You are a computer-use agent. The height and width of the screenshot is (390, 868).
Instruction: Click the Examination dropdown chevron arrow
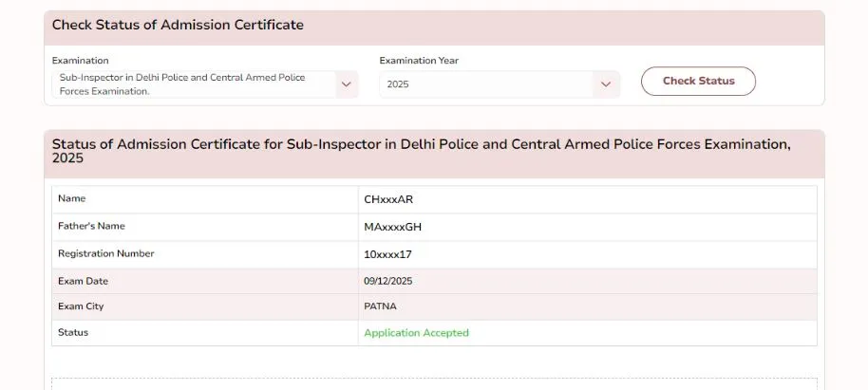click(x=345, y=84)
